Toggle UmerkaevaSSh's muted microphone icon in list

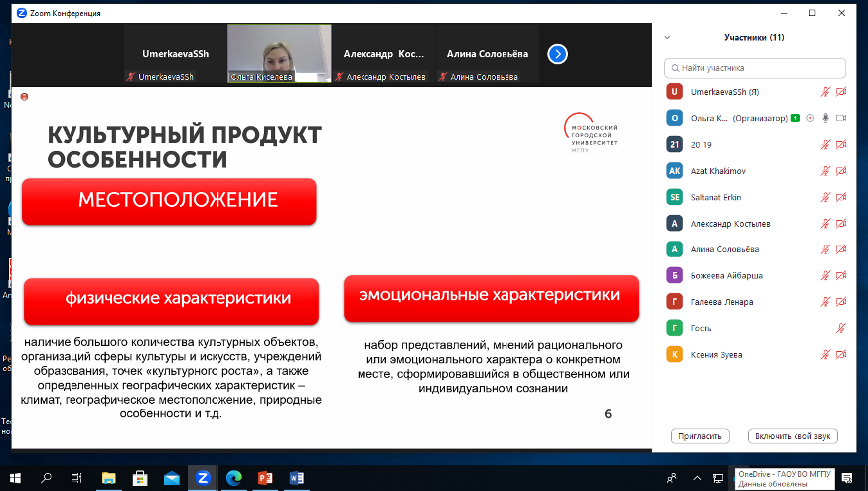click(824, 92)
